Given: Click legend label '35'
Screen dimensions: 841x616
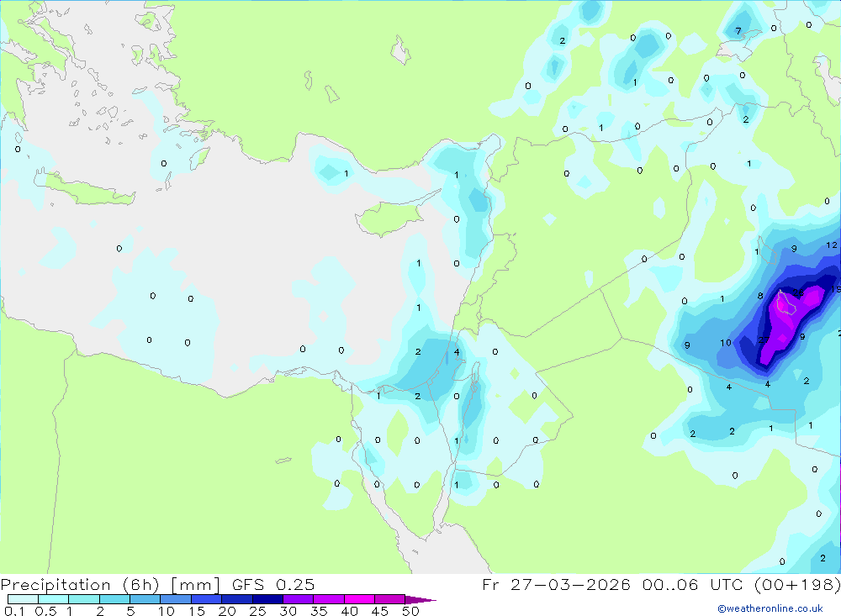Looking at the screenshot, I should point(319,611).
